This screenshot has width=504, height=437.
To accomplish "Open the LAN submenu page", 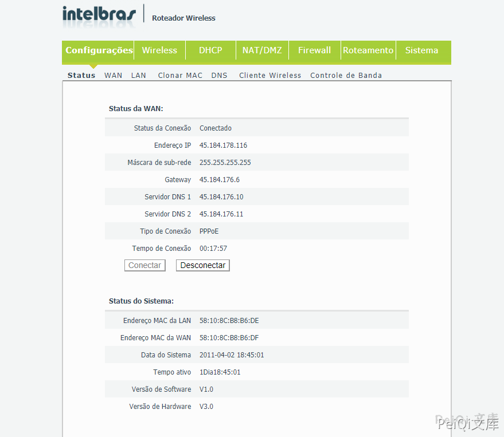I will [x=139, y=76].
